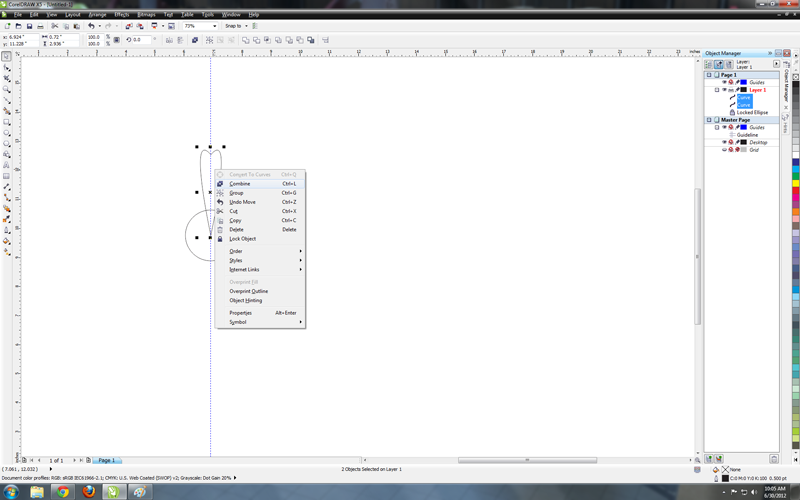This screenshot has width=800, height=500.
Task: Toggle visibility eye of Desktop layer
Action: click(723, 142)
